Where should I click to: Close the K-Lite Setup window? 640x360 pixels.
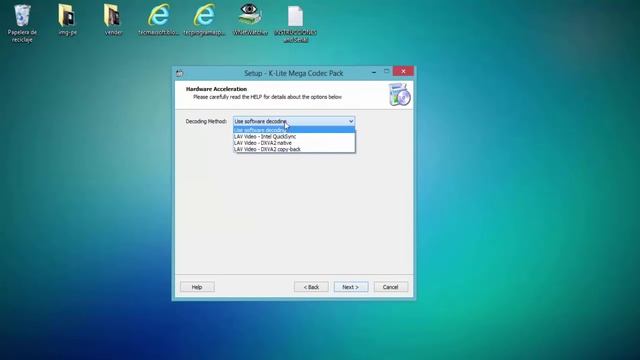(x=403, y=71)
